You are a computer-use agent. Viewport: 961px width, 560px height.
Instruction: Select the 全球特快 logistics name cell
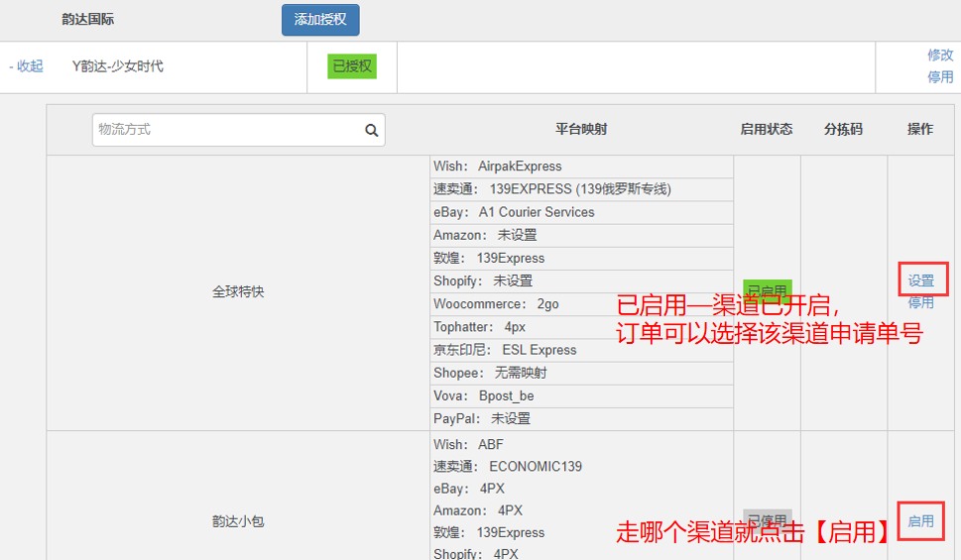point(238,291)
